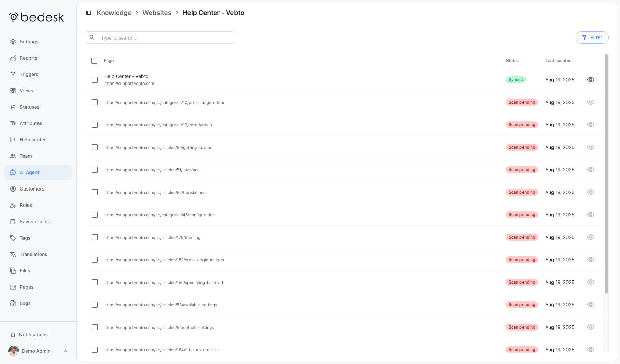This screenshot has width=620, height=364.
Task: Click Scan pending badge on default-settings row
Action: point(522,327)
